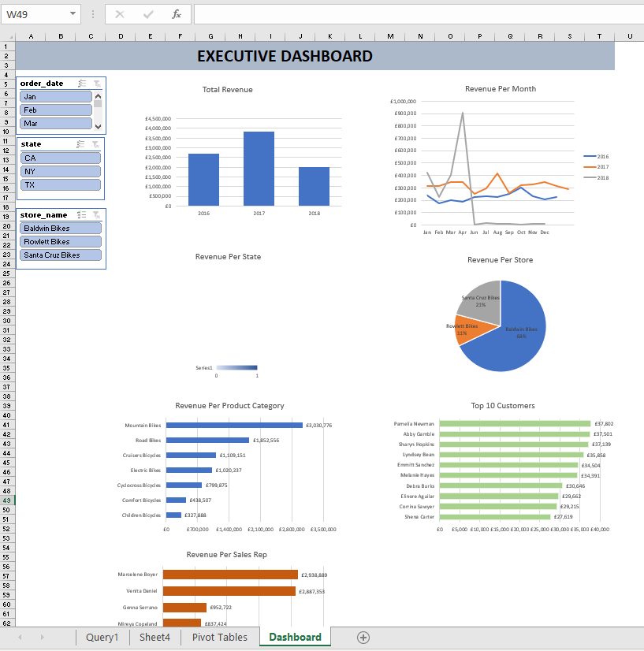
Task: Clear filters on the state slicer
Action: (95, 143)
